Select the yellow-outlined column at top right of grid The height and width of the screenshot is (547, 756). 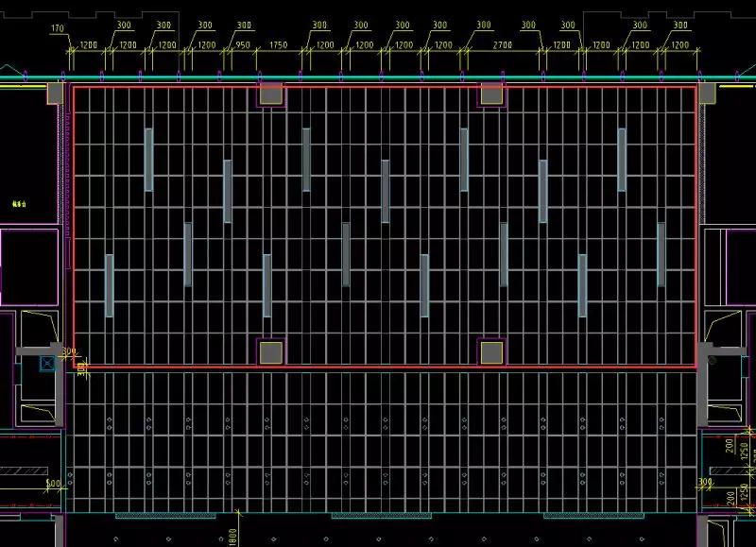click(491, 94)
